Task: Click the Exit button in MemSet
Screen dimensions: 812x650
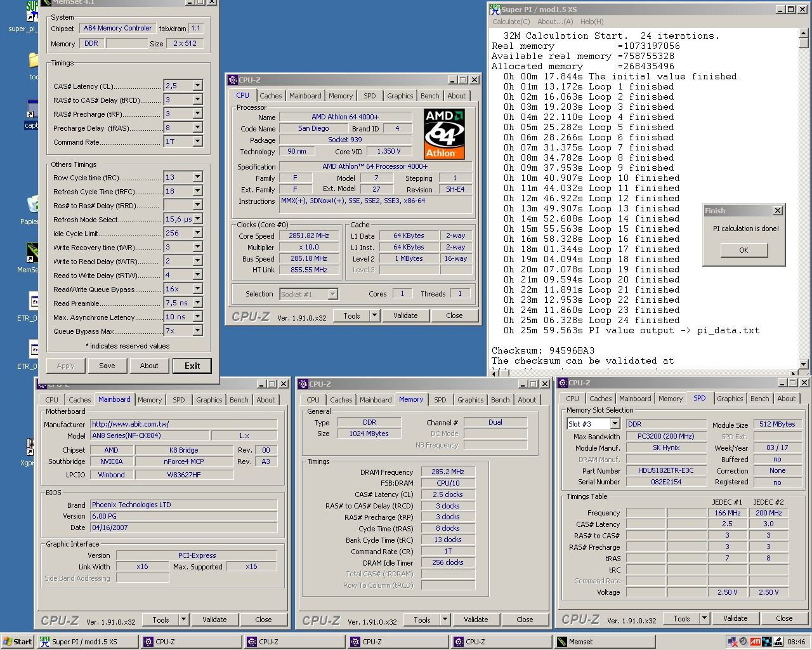Action: click(192, 366)
